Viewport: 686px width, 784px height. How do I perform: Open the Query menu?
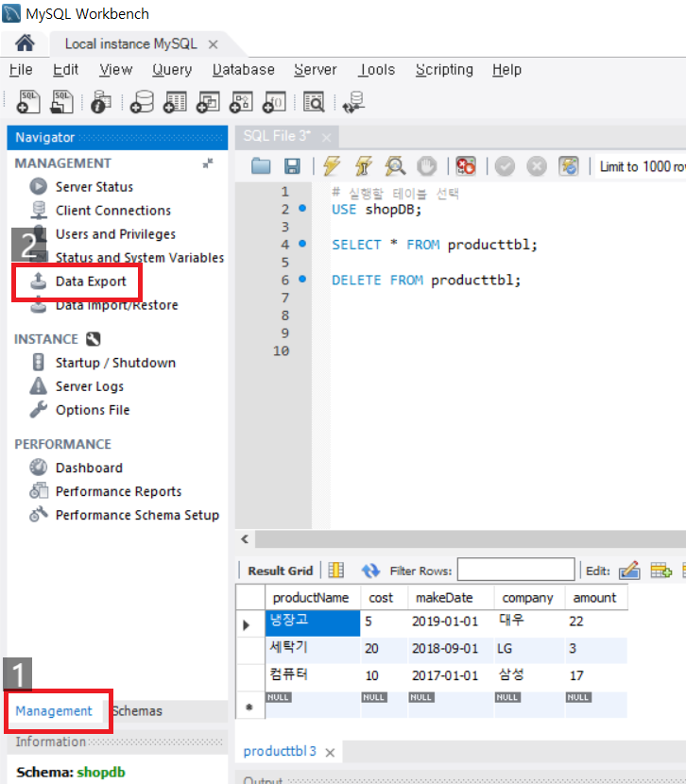172,70
